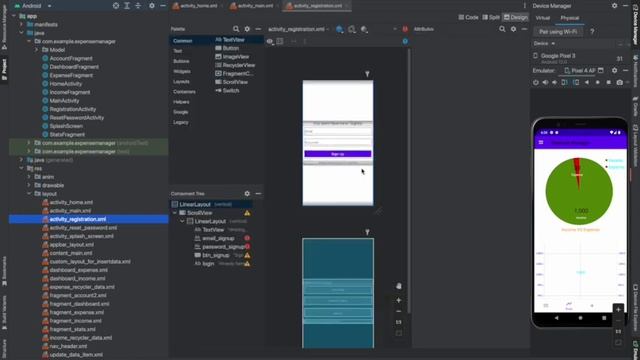Click the help question mark in Device Manager

coord(592,31)
